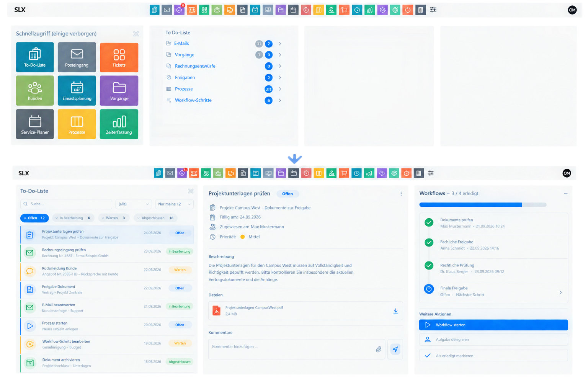This screenshot has height=392, width=588.
Task: Expand the Workflow-Schritte row chevron
Action: tap(280, 100)
